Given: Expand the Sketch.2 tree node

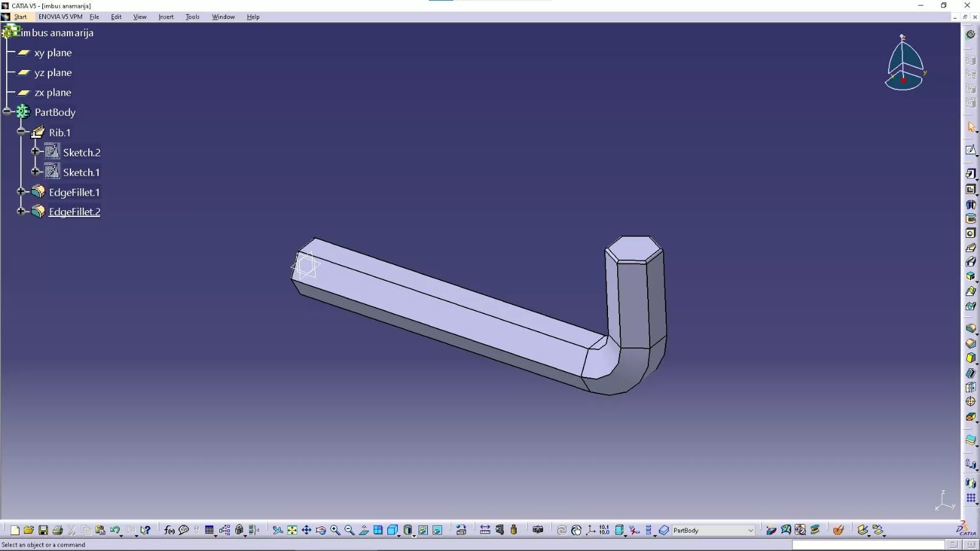Looking at the screenshot, I should point(36,151).
